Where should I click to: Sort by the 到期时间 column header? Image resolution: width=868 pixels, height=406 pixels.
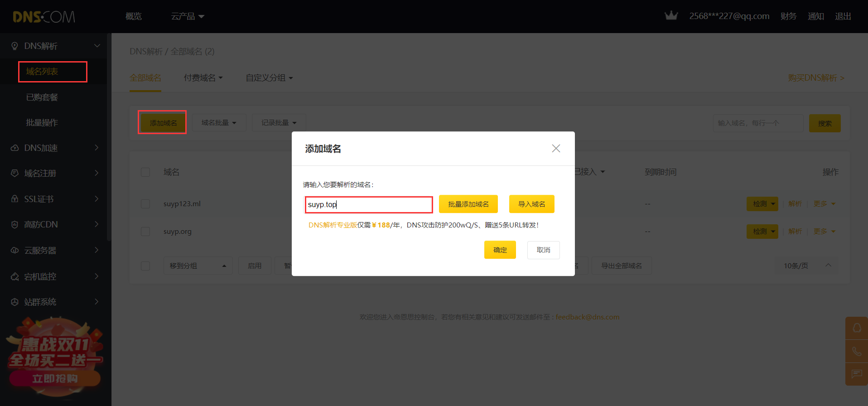tap(661, 172)
